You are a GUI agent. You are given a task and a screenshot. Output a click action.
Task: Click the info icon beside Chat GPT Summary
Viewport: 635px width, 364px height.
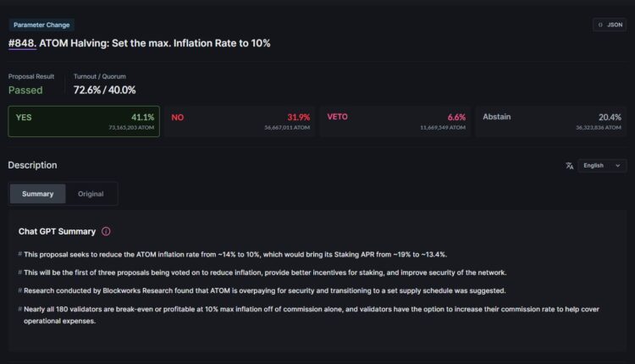[x=106, y=231]
